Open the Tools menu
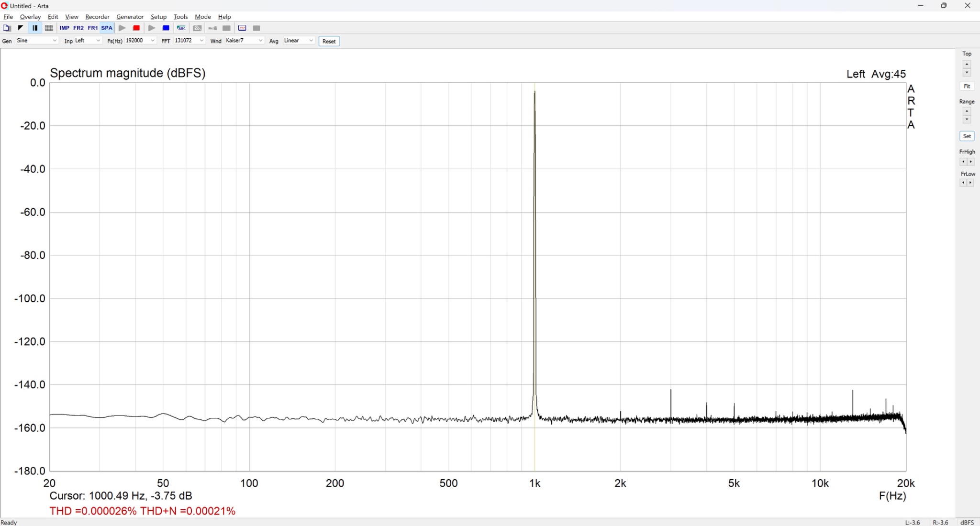 point(180,17)
